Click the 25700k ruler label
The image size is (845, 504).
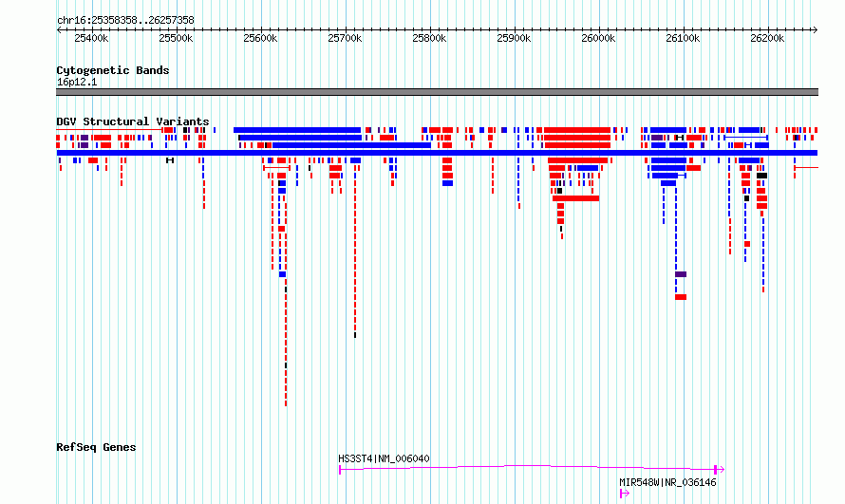tap(345, 38)
